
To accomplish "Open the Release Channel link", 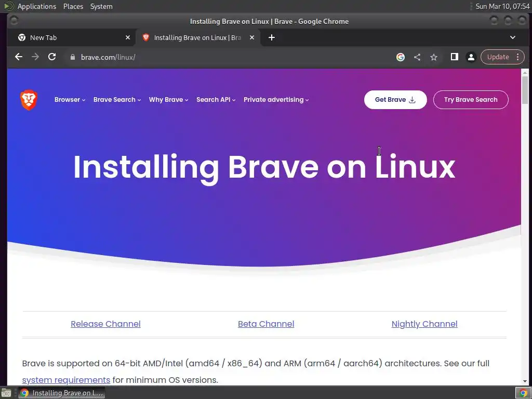I will pyautogui.click(x=105, y=324).
